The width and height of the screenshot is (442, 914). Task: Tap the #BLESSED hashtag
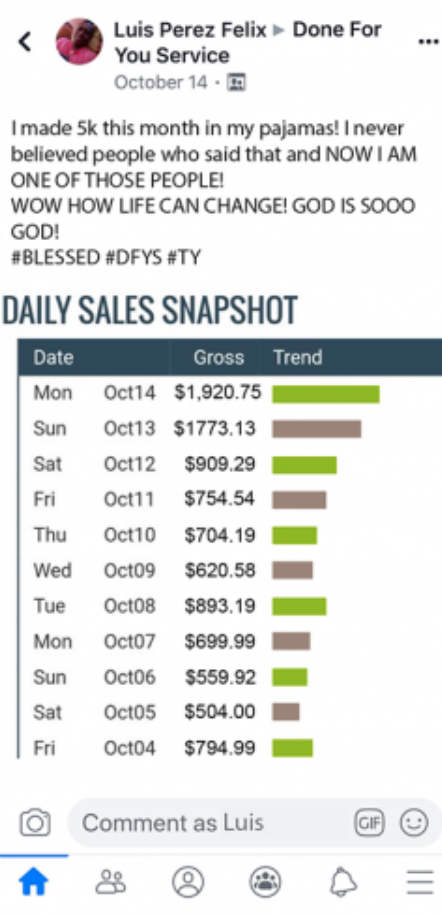coord(56,258)
